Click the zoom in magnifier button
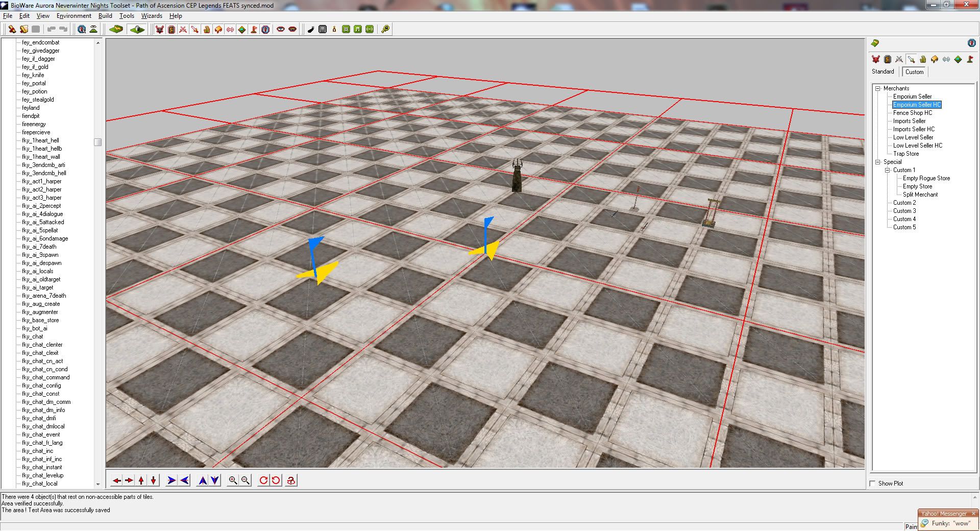 click(233, 480)
